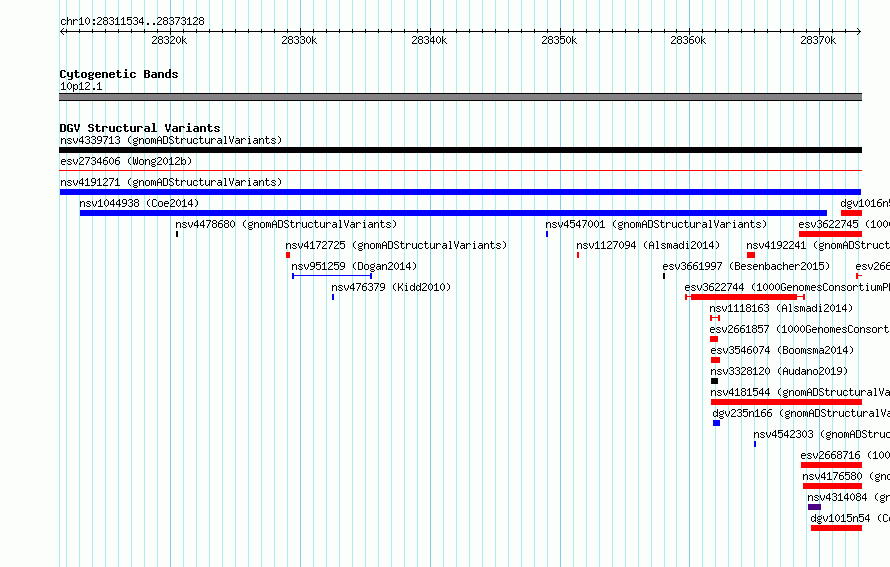Click the Cytogenetic Bands track title

pyautogui.click(x=119, y=74)
